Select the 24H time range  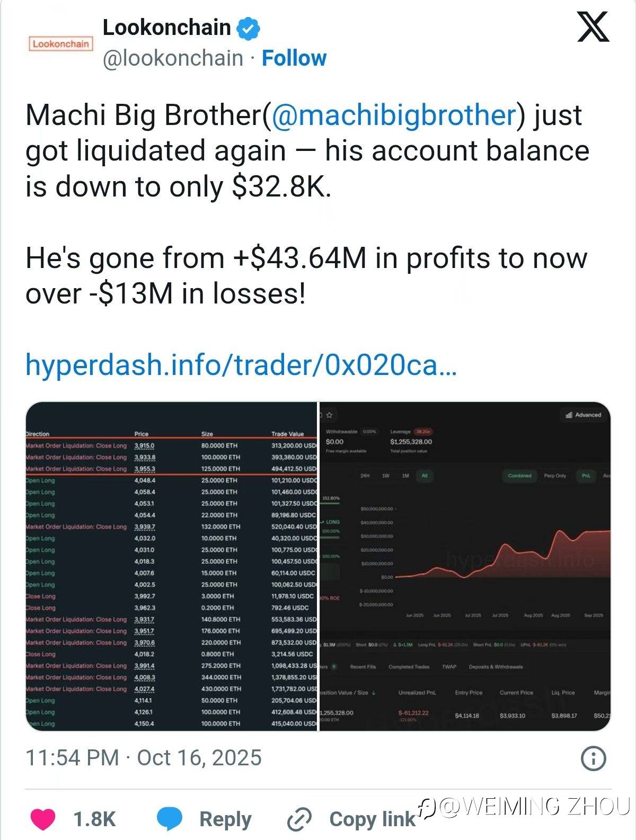click(x=365, y=476)
